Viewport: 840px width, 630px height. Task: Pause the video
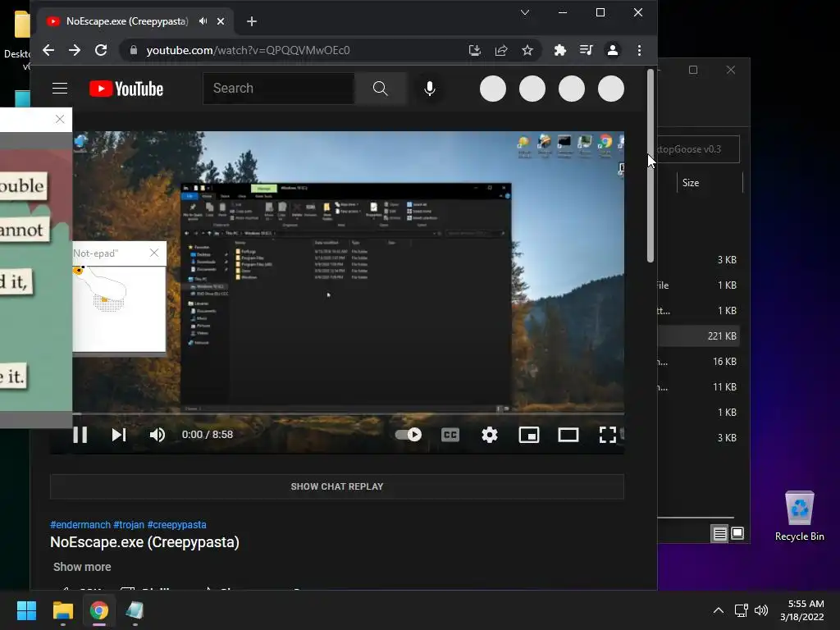(x=80, y=435)
